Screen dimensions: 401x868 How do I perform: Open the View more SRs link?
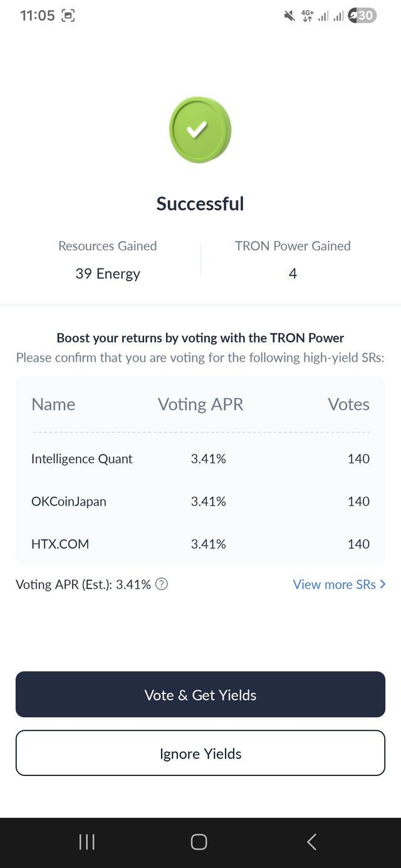(x=334, y=585)
